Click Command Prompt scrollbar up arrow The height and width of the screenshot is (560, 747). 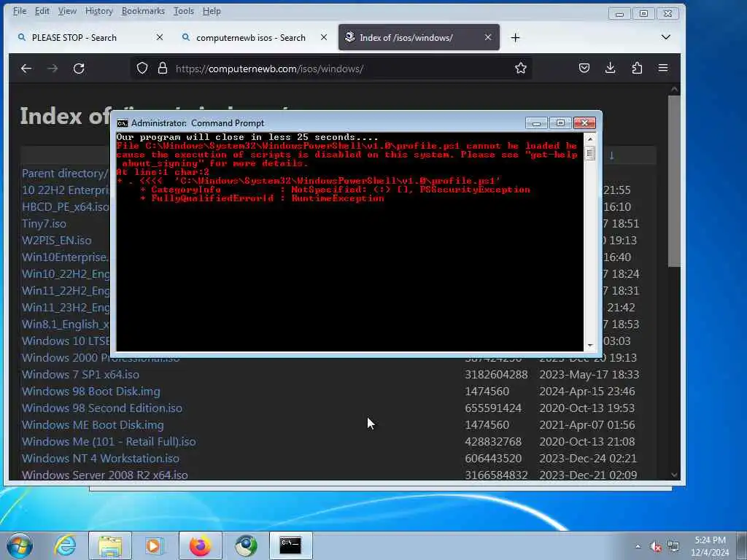[590, 139]
